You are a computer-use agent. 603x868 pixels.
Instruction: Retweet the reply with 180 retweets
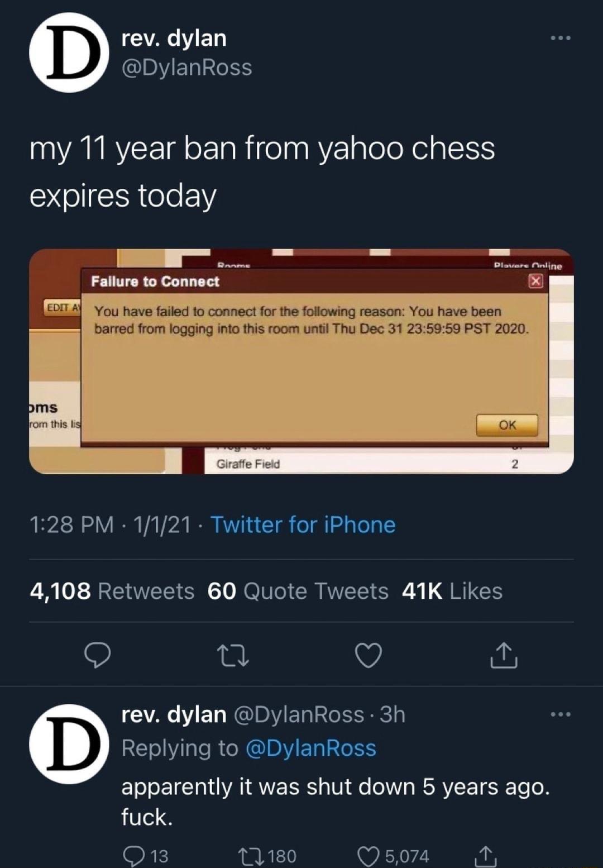(x=246, y=856)
